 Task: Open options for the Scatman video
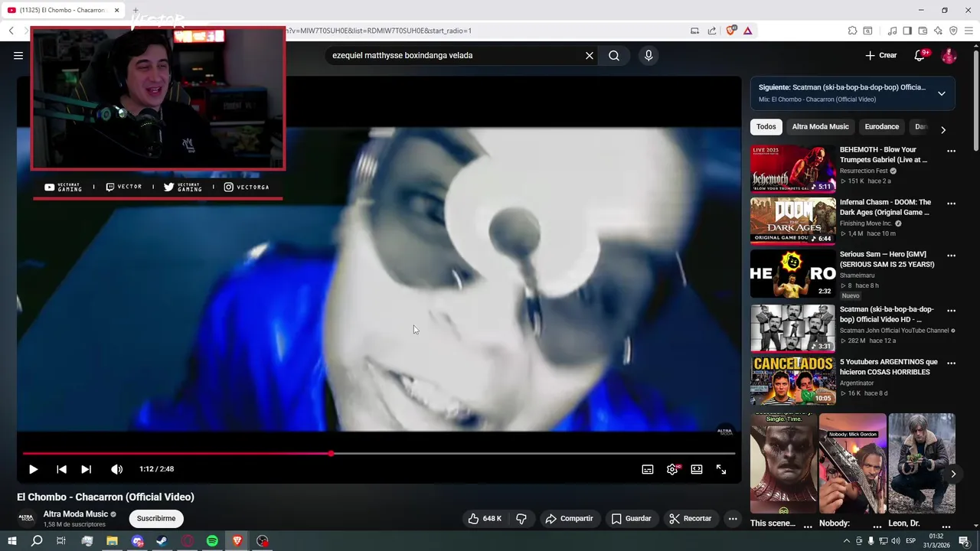pyautogui.click(x=951, y=311)
